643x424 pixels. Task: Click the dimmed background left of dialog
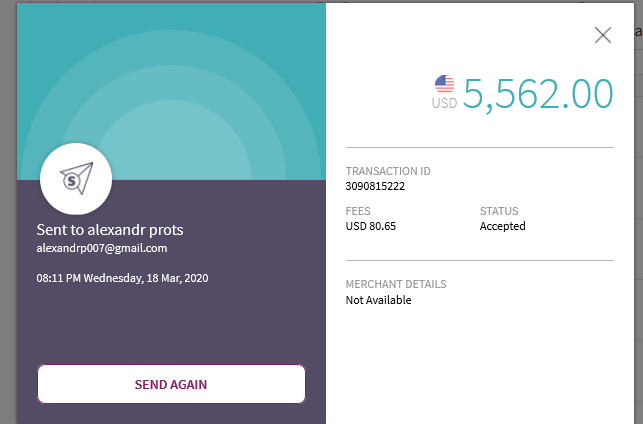8,212
